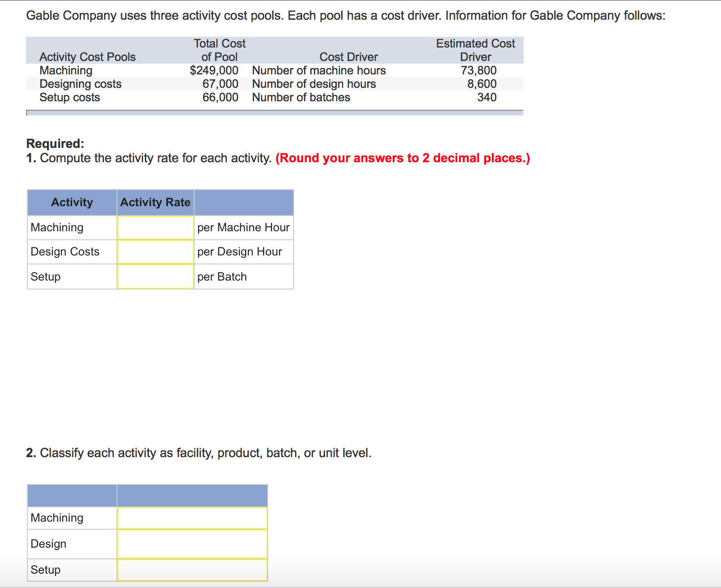
Task: Click the Design Costs row label
Action: coord(65,251)
